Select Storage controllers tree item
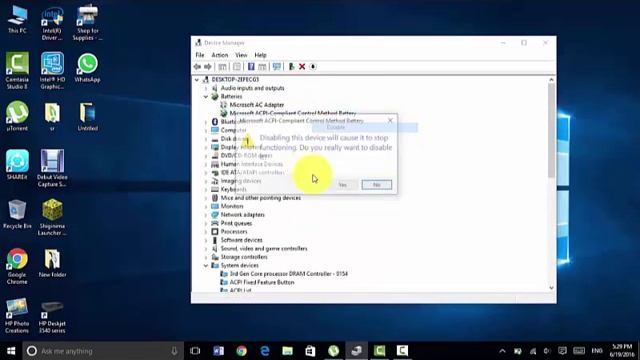The height and width of the screenshot is (360, 640). pos(244,257)
